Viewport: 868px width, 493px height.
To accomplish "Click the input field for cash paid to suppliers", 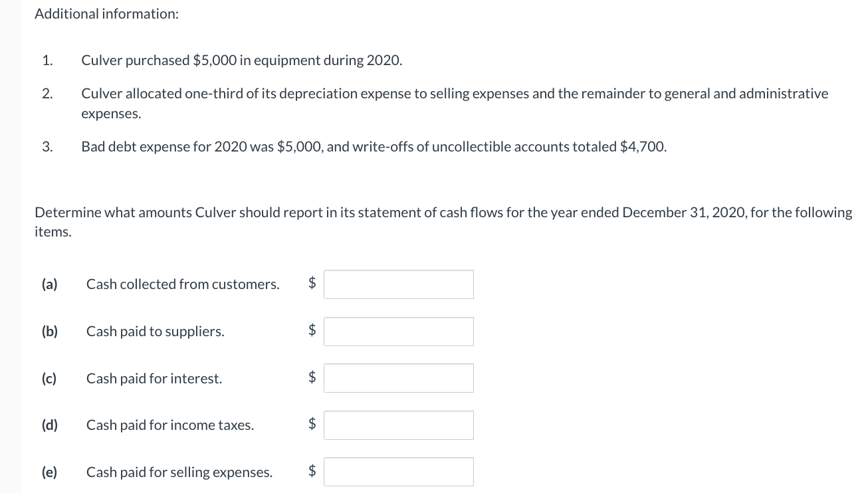I will (398, 331).
